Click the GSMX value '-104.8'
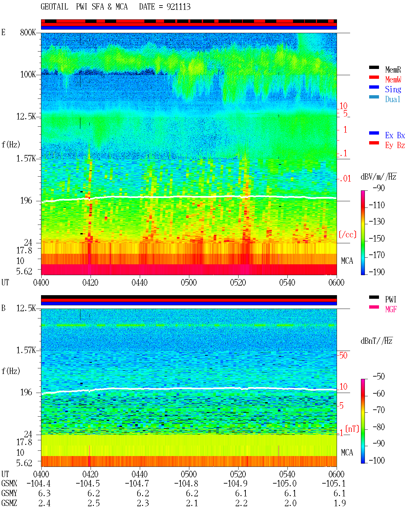 click(x=186, y=484)
